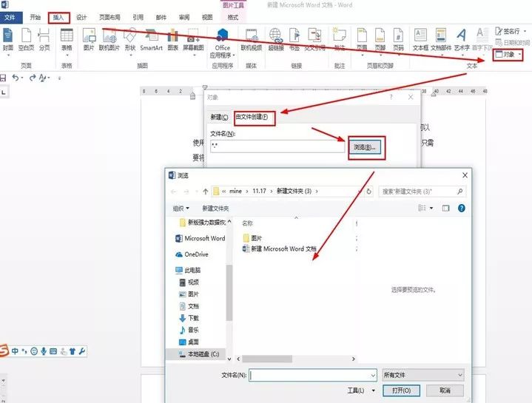Open the 组织 organize menu
The height and width of the screenshot is (403, 532).
[181, 209]
